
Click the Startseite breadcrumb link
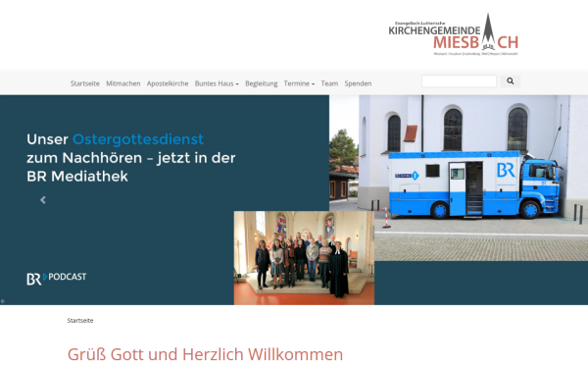point(80,320)
